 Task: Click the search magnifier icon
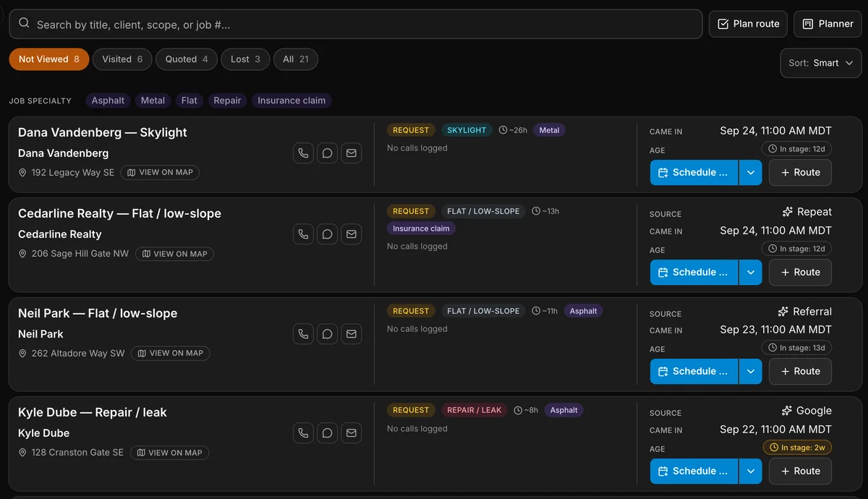point(24,23)
